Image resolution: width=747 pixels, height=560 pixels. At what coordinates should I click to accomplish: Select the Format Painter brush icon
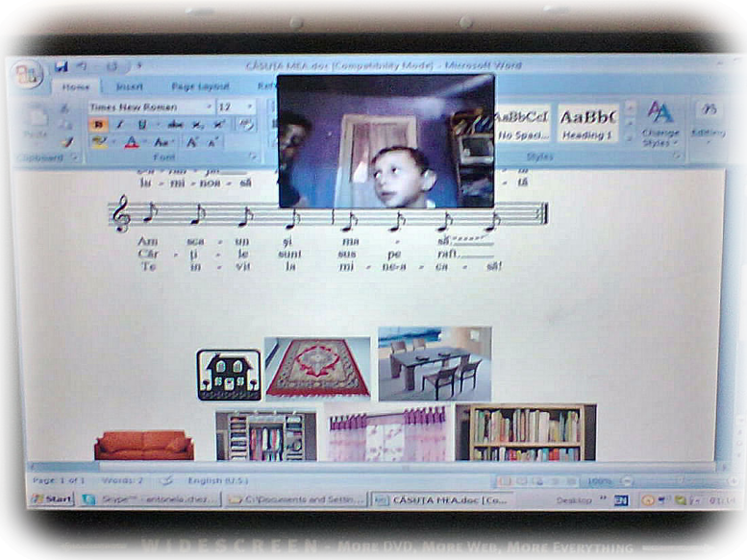(67, 142)
